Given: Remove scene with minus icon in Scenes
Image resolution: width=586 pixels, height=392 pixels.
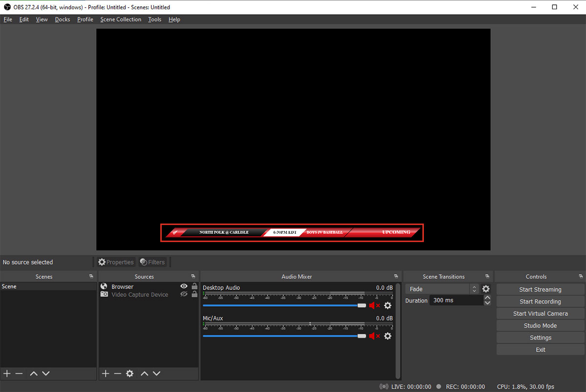Looking at the screenshot, I should pos(19,373).
